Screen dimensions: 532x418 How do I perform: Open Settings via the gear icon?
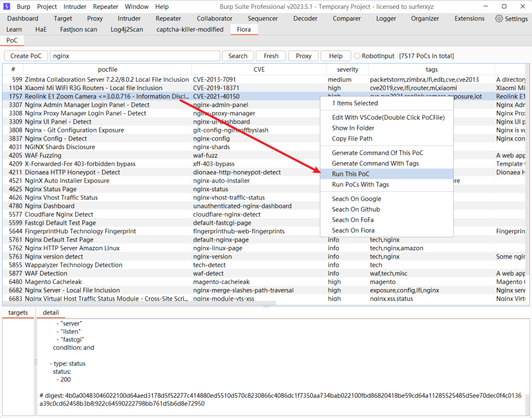tap(499, 19)
